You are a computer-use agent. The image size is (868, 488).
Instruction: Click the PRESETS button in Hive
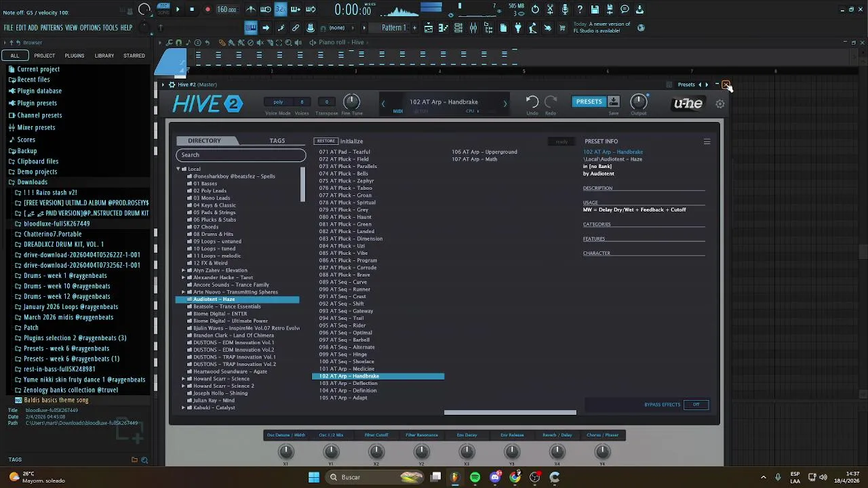(589, 102)
